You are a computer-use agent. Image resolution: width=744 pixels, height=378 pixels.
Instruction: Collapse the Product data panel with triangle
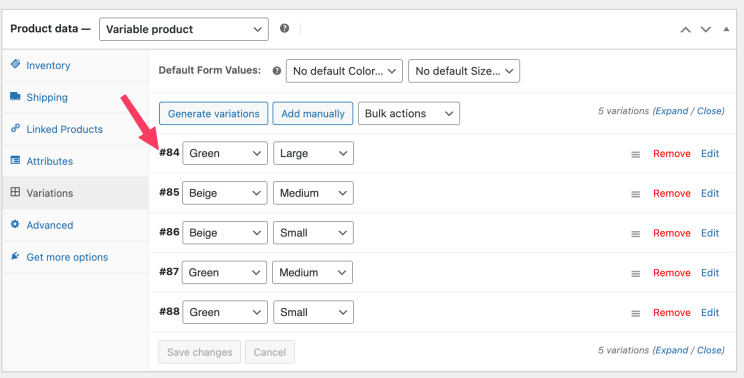(726, 29)
